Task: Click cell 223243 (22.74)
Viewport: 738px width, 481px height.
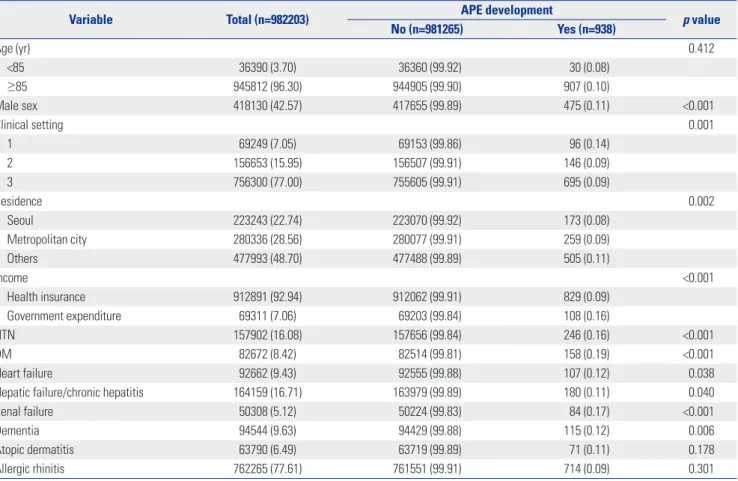Action: point(267,221)
